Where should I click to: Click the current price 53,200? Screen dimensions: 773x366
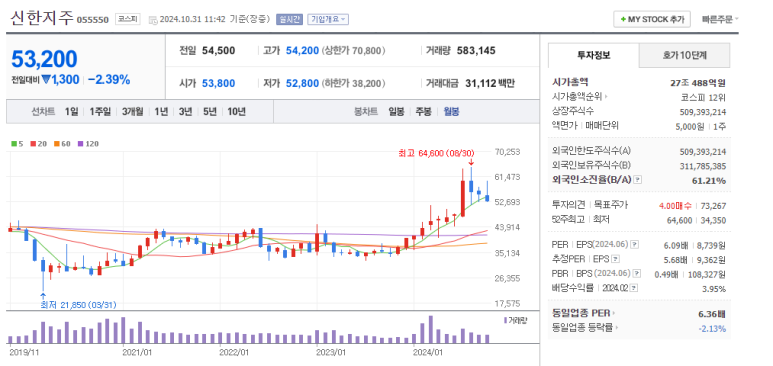[x=44, y=59]
